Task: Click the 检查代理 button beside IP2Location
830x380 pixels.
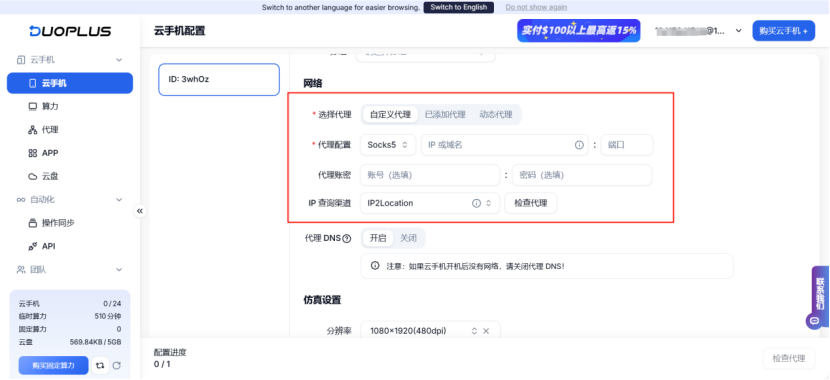Action: point(530,203)
